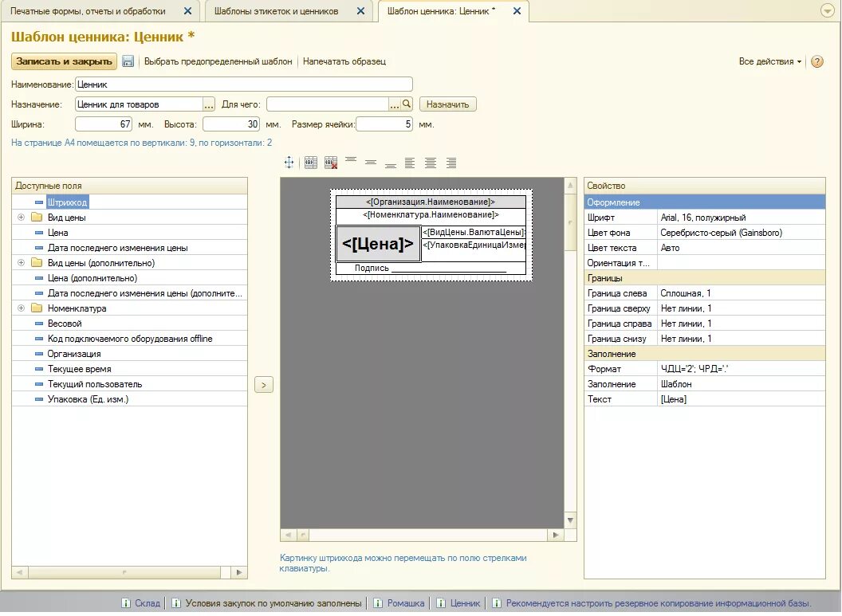Click the save floppy disk icon
This screenshot has width=842, height=616.
(x=128, y=61)
